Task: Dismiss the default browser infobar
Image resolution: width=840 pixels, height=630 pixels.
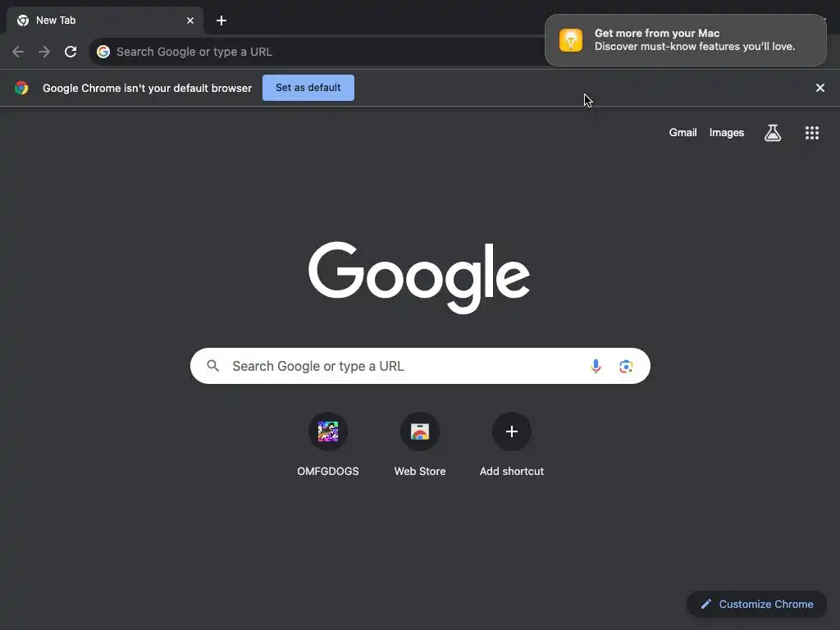Action: tap(819, 87)
